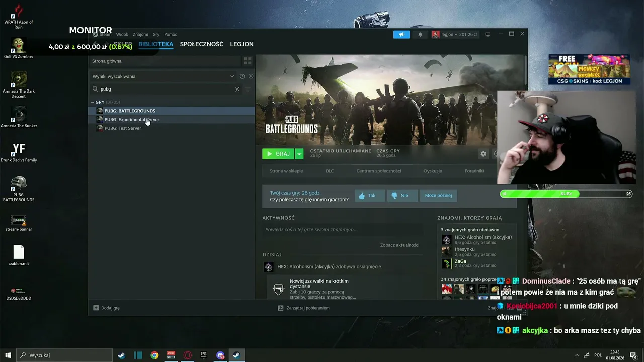Expand the Wyniki wyszukiwania collection dropdown
The width and height of the screenshot is (644, 362).
pos(232,76)
